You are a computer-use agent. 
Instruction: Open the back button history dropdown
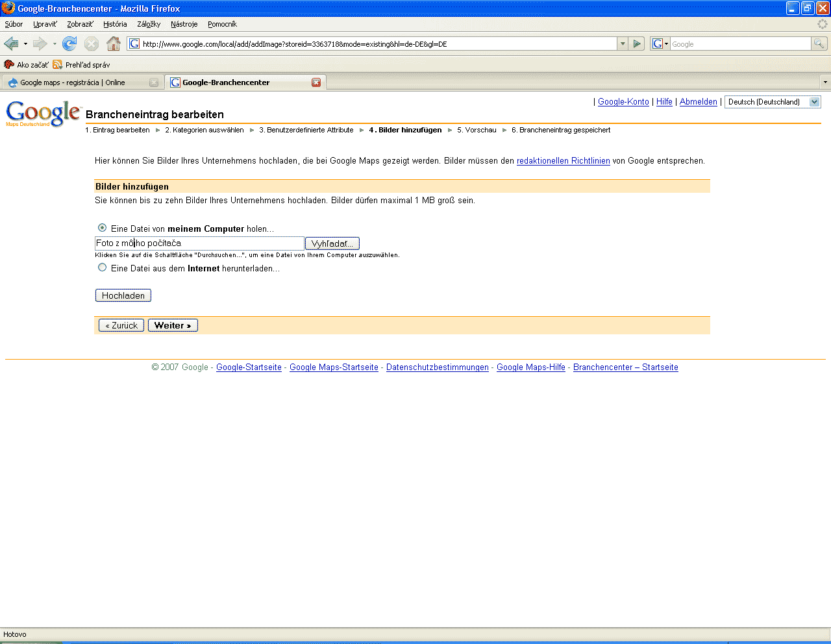[x=25, y=43]
